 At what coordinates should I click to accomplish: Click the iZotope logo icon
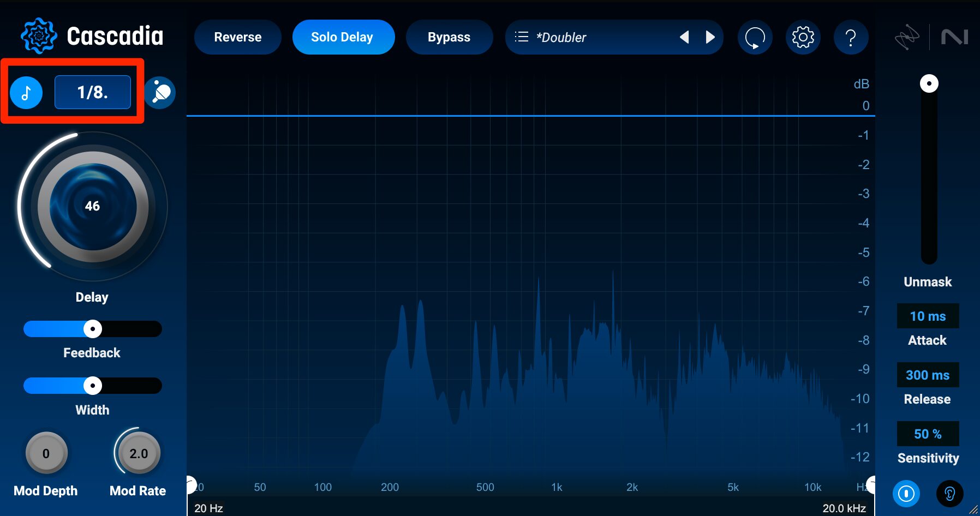coord(907,38)
